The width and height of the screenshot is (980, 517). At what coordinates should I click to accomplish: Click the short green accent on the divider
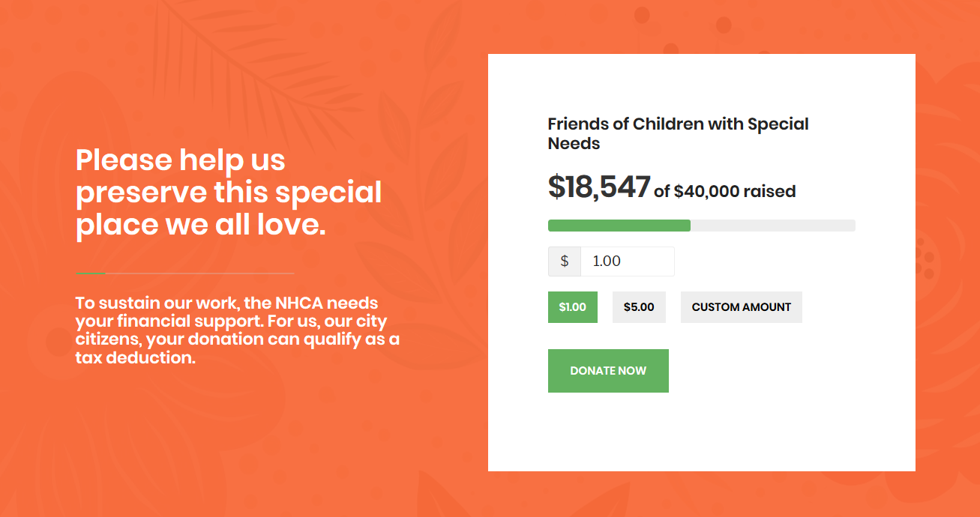pyautogui.click(x=90, y=273)
